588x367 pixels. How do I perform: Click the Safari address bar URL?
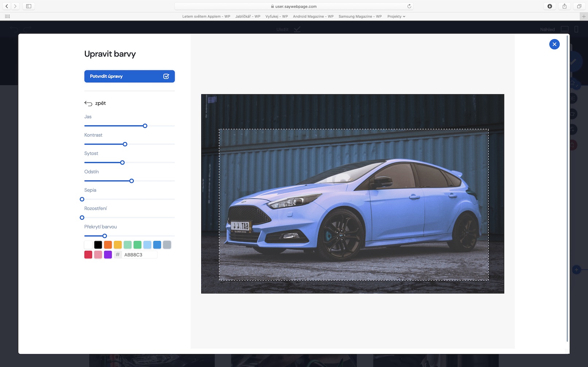(294, 6)
